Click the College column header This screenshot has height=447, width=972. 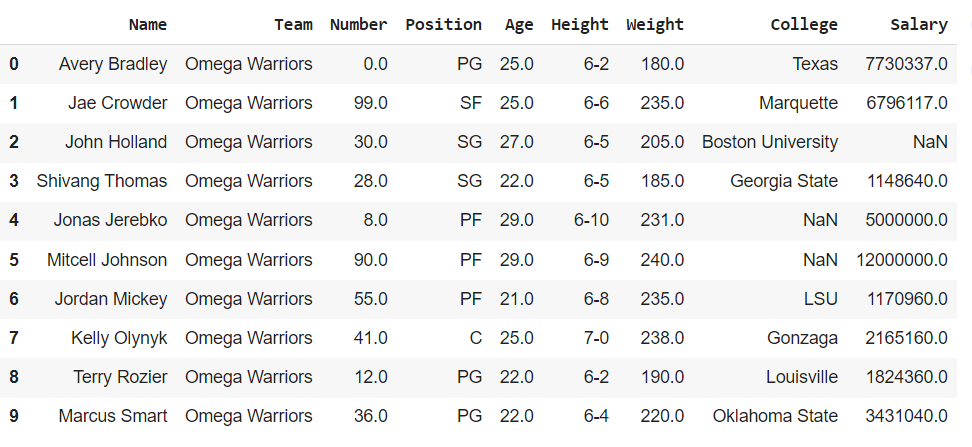click(x=804, y=24)
